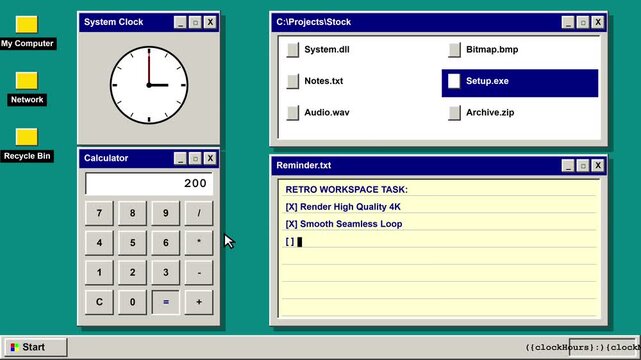Open the My Computer desktop icon
Viewport: 641px width, 360px height.
click(27, 25)
